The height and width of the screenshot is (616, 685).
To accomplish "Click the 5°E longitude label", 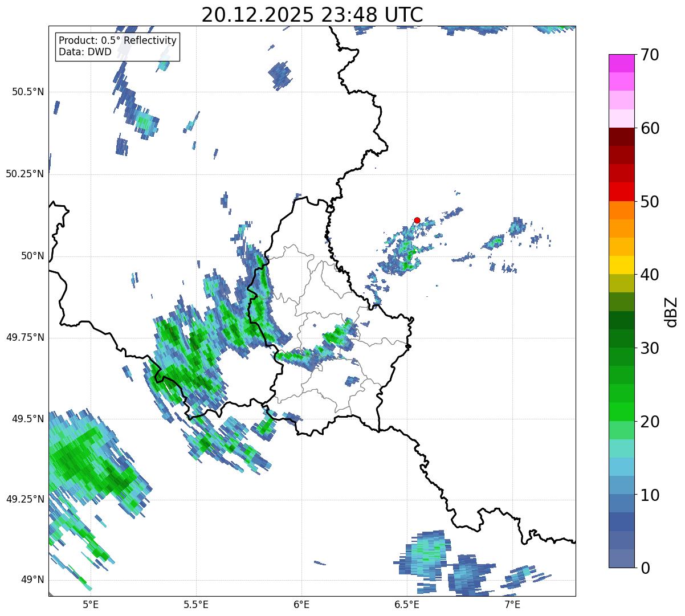I will (91, 604).
